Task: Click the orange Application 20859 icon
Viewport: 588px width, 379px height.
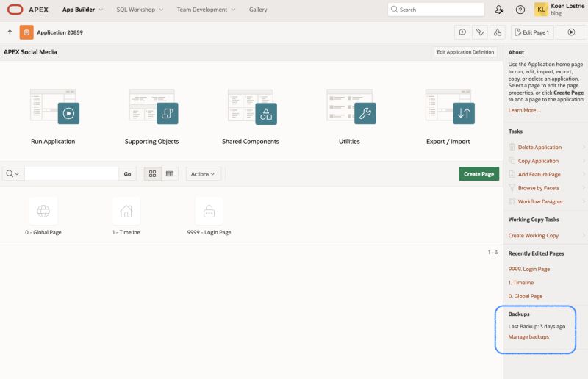Action: 26,32
